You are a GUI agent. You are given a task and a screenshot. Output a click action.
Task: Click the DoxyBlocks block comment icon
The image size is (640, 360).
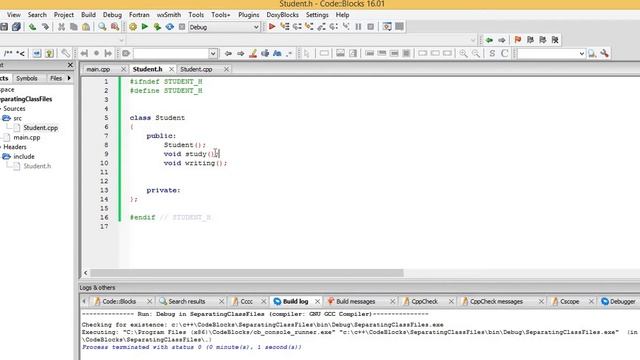[x=8, y=53]
